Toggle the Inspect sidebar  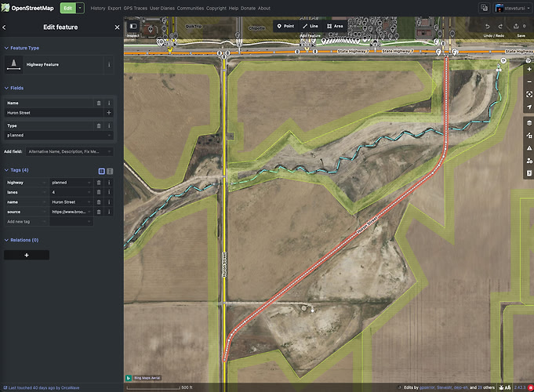tap(133, 26)
